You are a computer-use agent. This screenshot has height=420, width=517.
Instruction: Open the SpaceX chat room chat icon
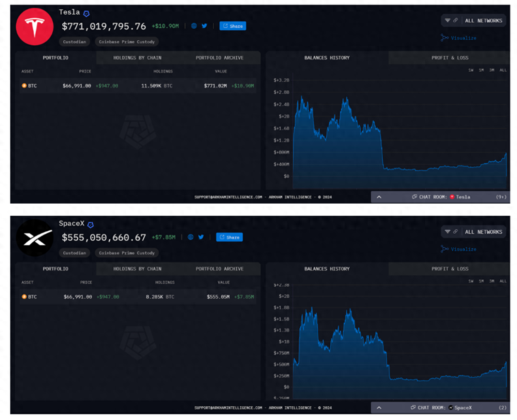point(413,407)
